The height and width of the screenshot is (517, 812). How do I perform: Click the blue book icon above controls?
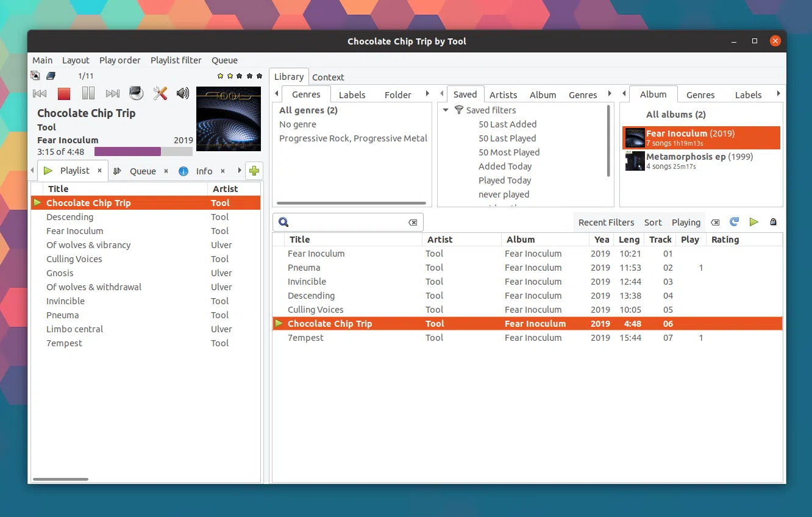pos(51,76)
